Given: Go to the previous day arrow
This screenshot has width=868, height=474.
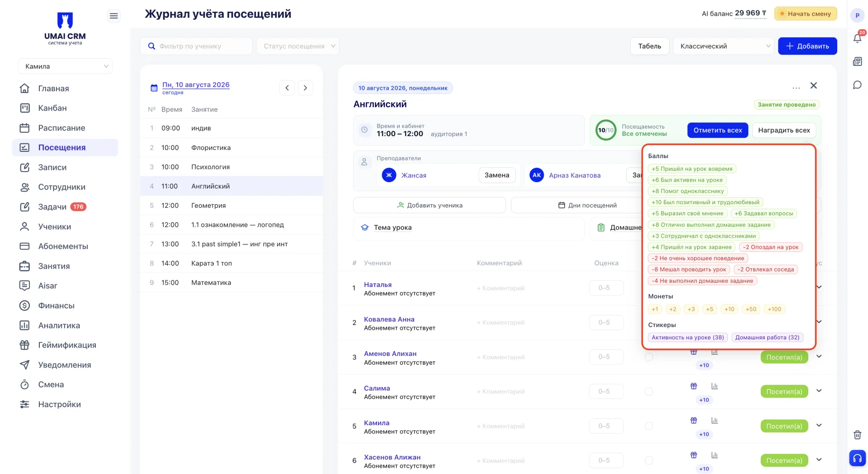Looking at the screenshot, I should point(287,88).
